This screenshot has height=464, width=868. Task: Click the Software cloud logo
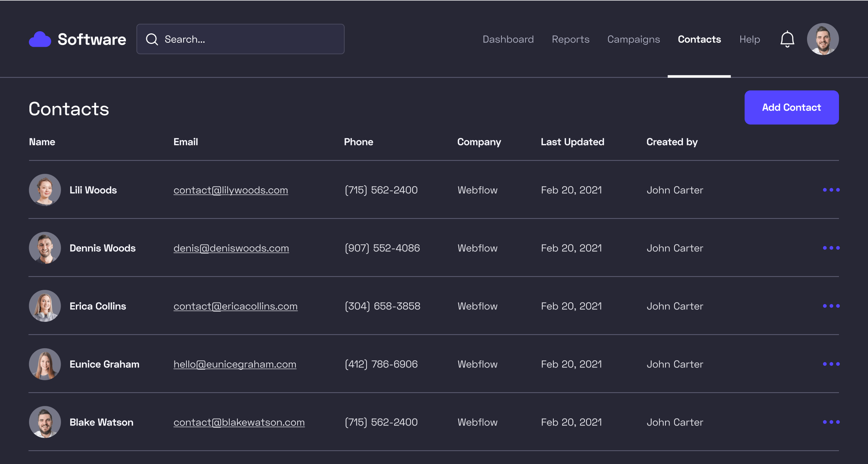coord(40,39)
